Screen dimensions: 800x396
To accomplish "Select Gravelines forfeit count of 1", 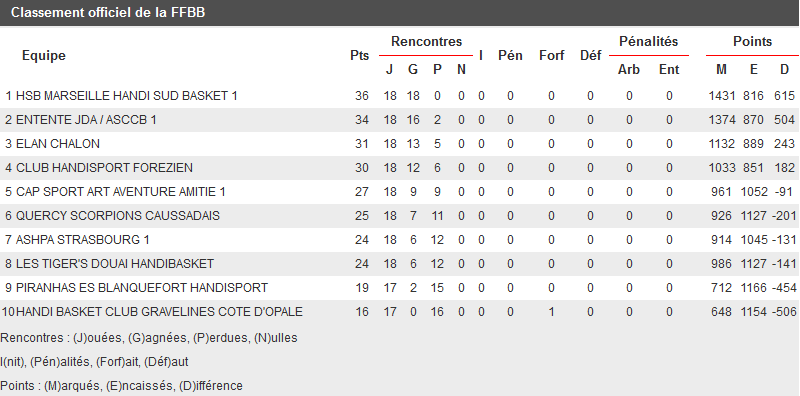I will click(551, 312).
